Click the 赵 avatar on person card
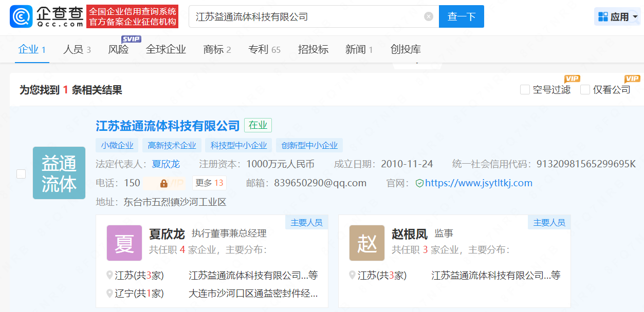The image size is (644, 312). click(367, 243)
